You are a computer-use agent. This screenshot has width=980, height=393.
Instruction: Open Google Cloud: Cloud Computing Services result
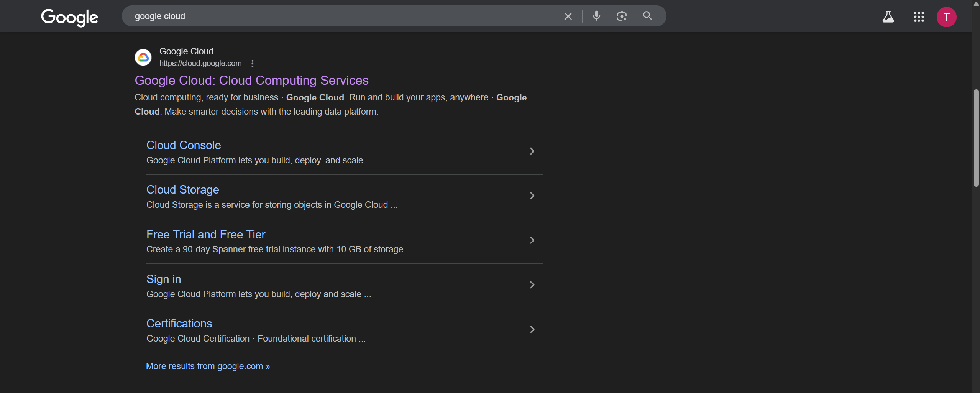(x=251, y=81)
